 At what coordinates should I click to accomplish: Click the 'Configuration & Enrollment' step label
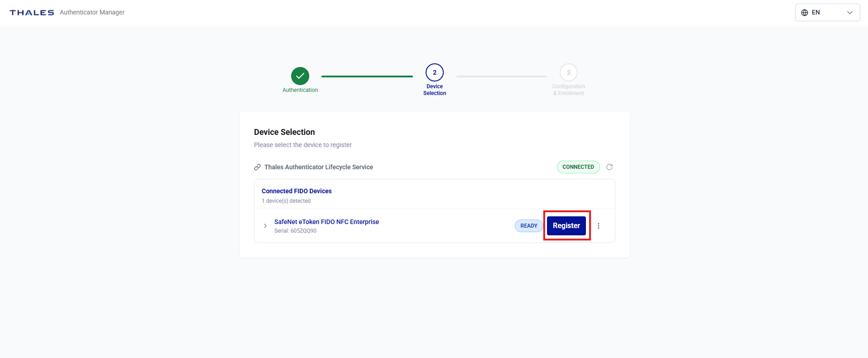click(x=569, y=90)
